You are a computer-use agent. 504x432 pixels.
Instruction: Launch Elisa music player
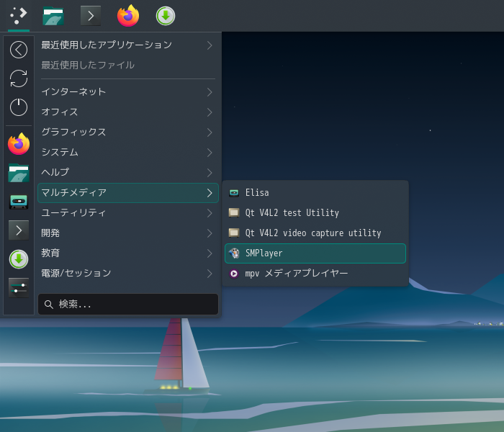(315, 193)
